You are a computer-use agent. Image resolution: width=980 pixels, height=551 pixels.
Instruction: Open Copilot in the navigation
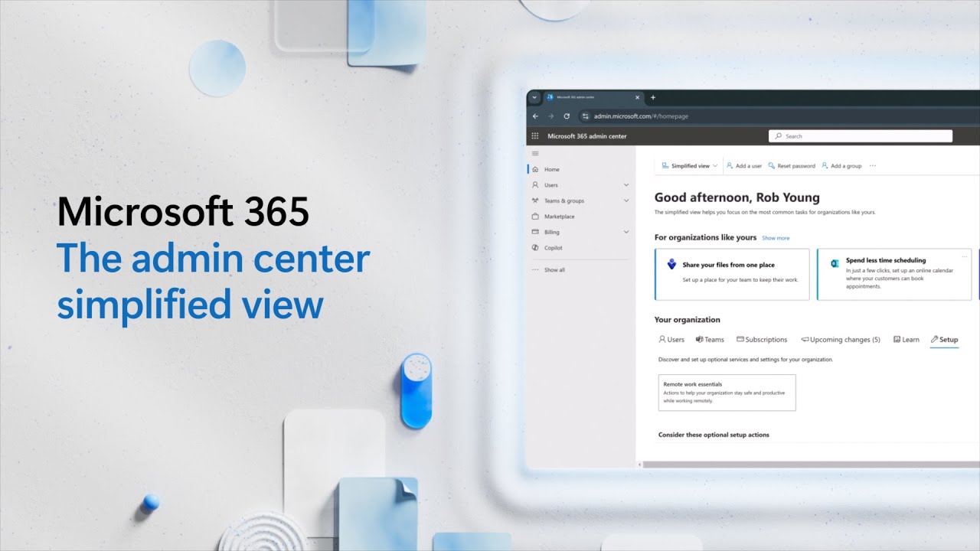(554, 248)
